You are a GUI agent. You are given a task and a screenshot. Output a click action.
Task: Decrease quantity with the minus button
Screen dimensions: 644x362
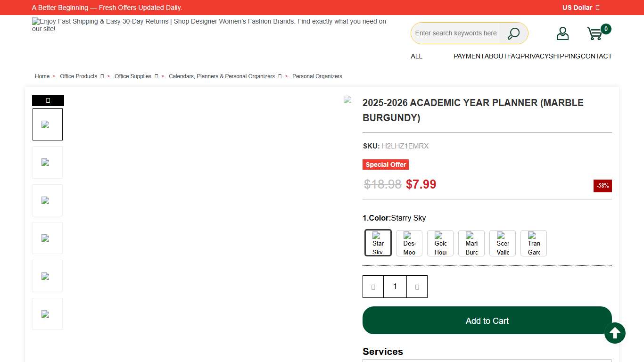(x=373, y=287)
